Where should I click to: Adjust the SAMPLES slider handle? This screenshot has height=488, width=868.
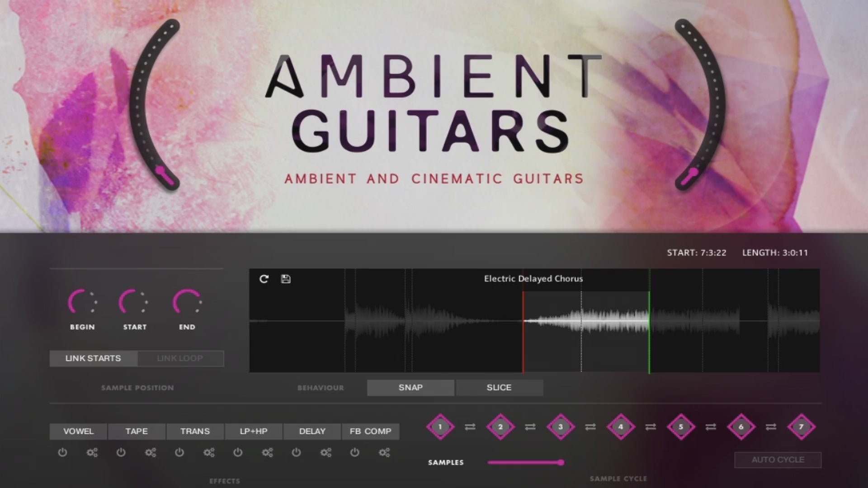(561, 462)
